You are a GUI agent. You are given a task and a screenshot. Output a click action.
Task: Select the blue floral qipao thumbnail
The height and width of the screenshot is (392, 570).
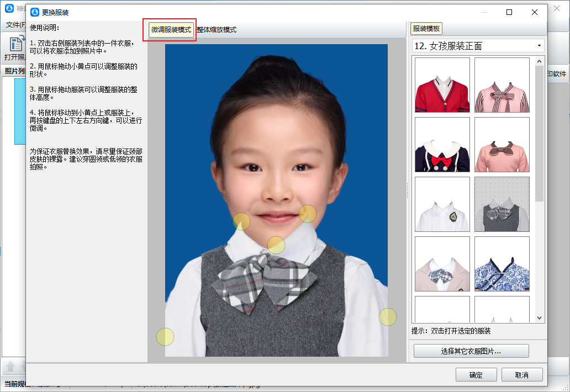[502, 264]
